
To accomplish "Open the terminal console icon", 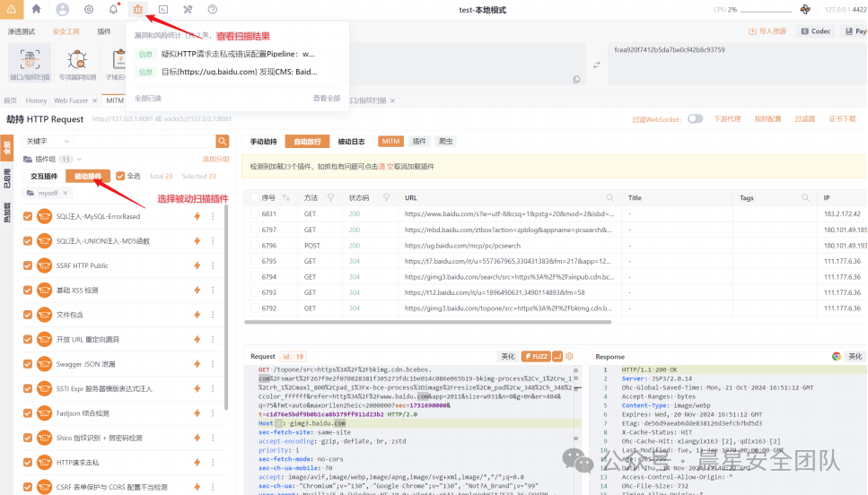I will click(163, 9).
